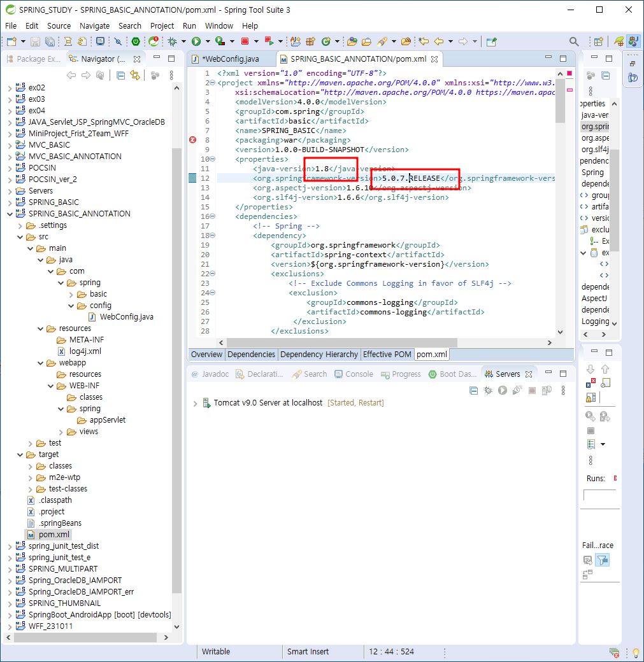Click the New file toolbar icon
The image size is (644, 662).
(x=12, y=41)
